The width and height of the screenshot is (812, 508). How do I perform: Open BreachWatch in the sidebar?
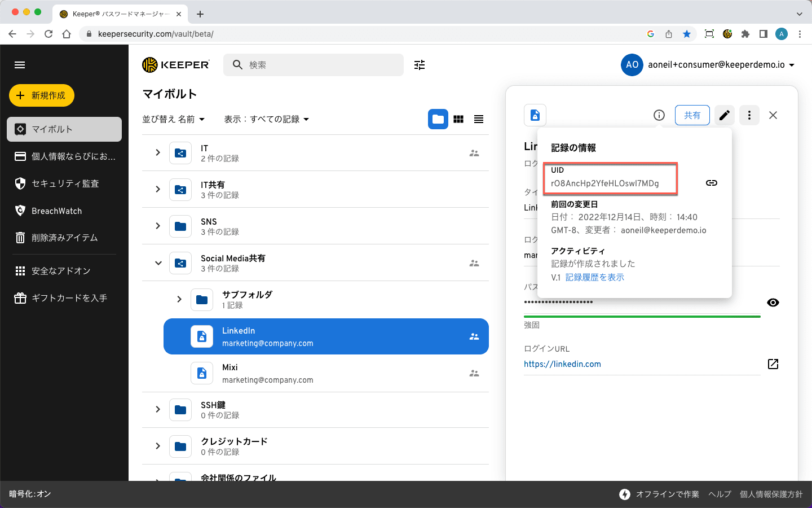(56, 211)
